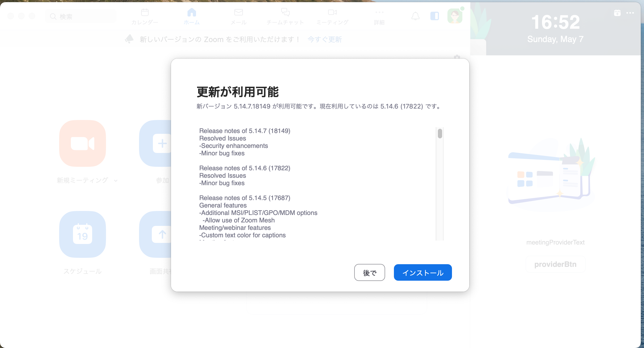644x348 pixels.
Task: Click '-Allow use of Zoom Mesh' line
Action: click(238, 220)
